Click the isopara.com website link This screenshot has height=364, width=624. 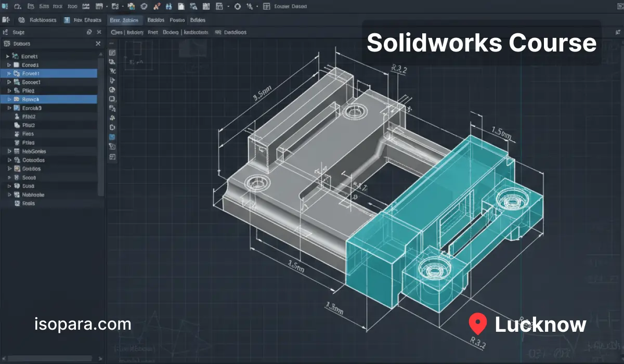pyautogui.click(x=83, y=324)
